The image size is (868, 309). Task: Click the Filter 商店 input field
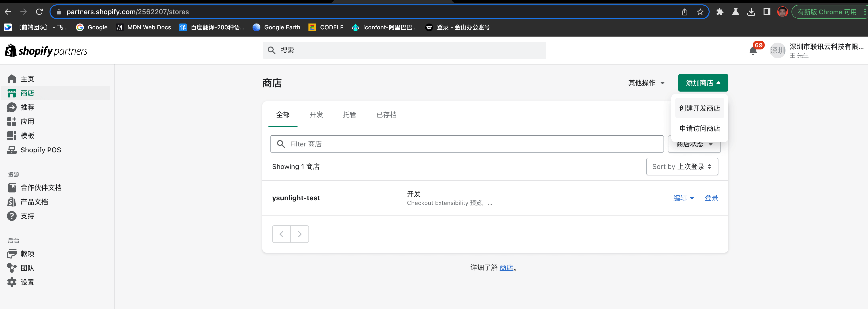pyautogui.click(x=472, y=144)
